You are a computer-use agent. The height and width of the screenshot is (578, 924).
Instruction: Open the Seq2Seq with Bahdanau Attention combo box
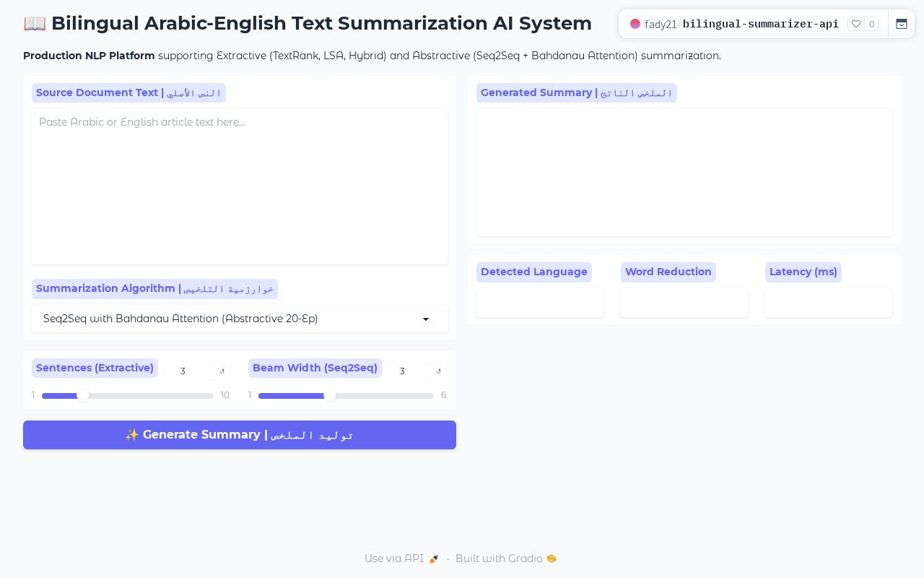tap(240, 319)
